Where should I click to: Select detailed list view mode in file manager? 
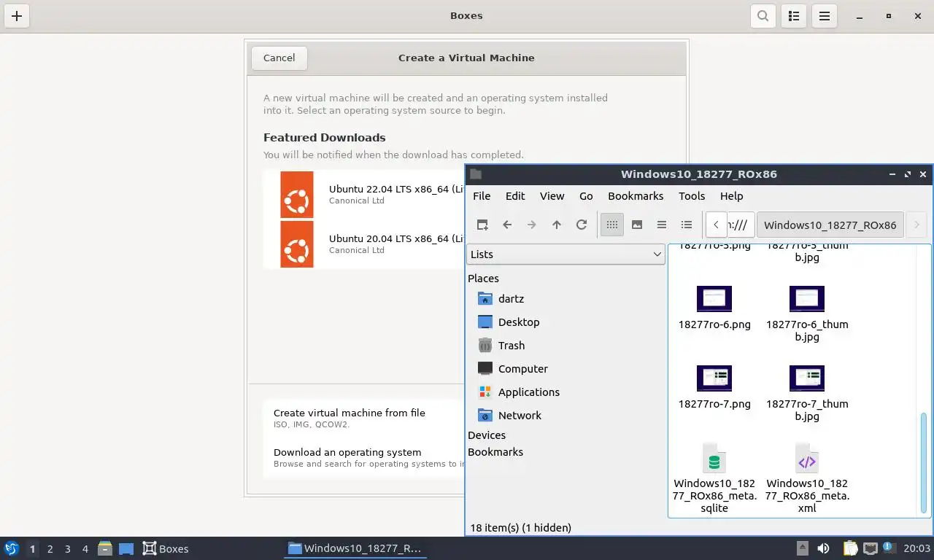coord(687,225)
